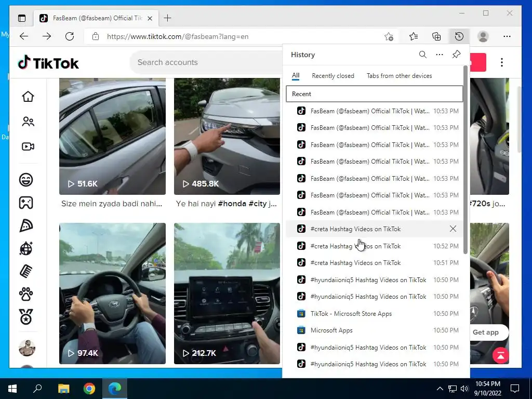Open the volume speaker tray icon
Viewport: 532px width, 399px height.
tap(464, 389)
